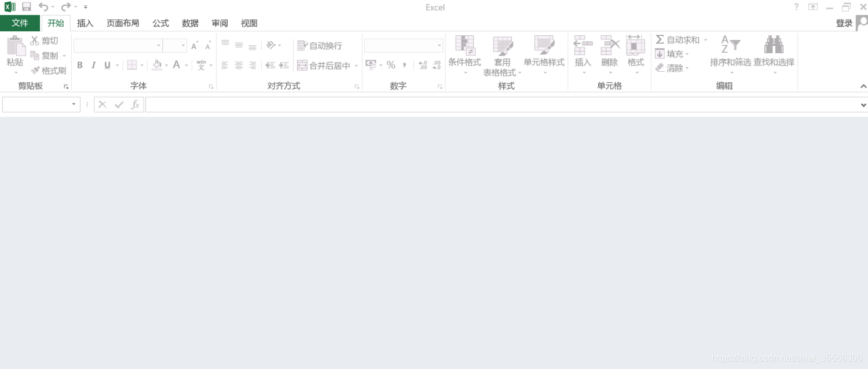
Task: Click the Sign in (登录) link
Action: [844, 23]
